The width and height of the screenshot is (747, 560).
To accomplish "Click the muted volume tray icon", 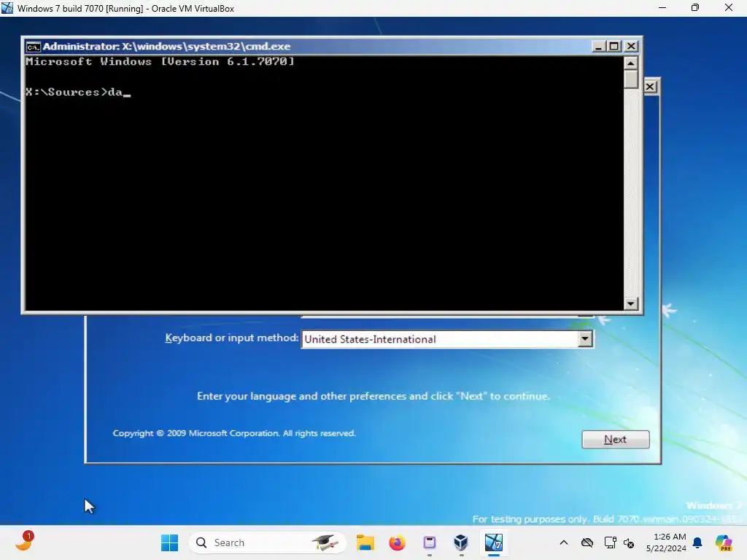I will [629, 542].
